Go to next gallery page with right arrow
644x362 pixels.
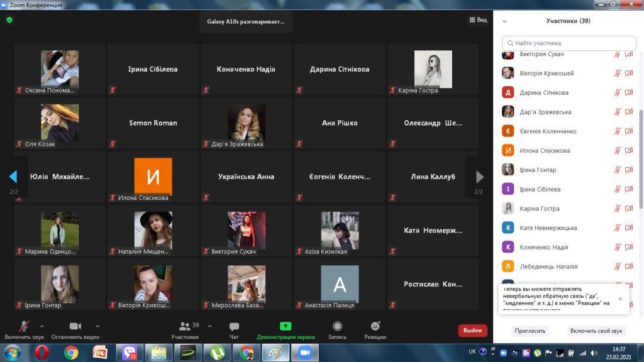[x=479, y=177]
